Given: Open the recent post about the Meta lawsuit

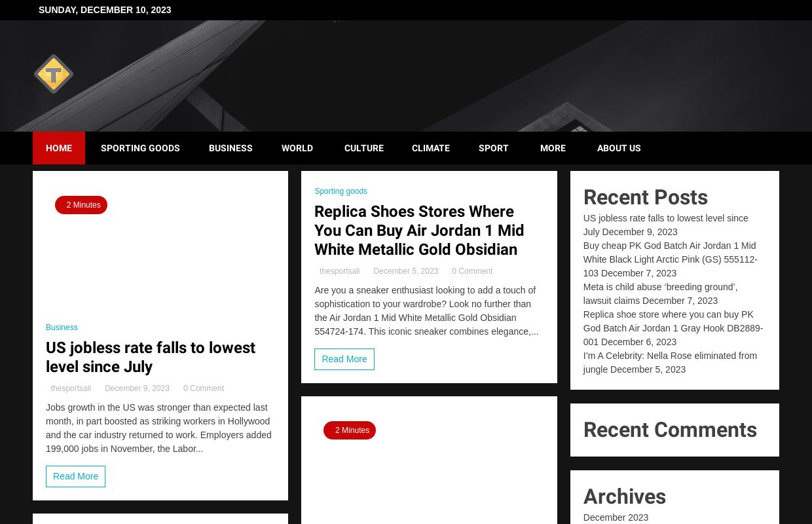Looking at the screenshot, I should (x=660, y=287).
